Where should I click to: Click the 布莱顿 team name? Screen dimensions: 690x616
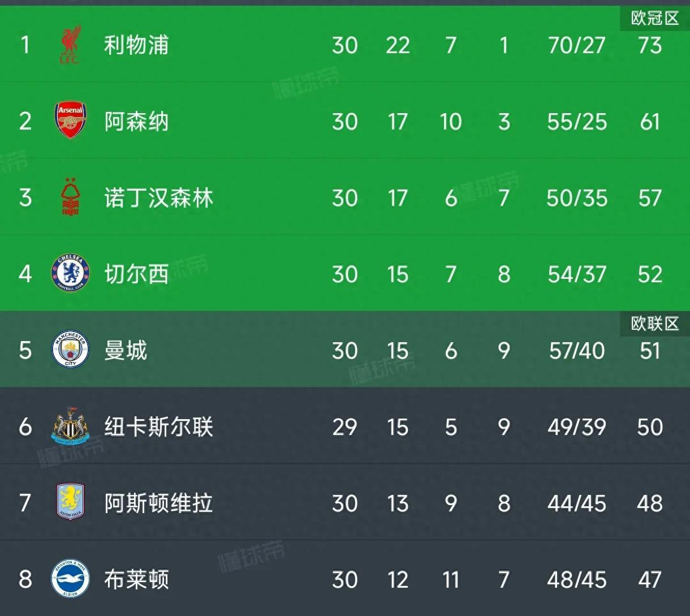pyautogui.click(x=136, y=580)
